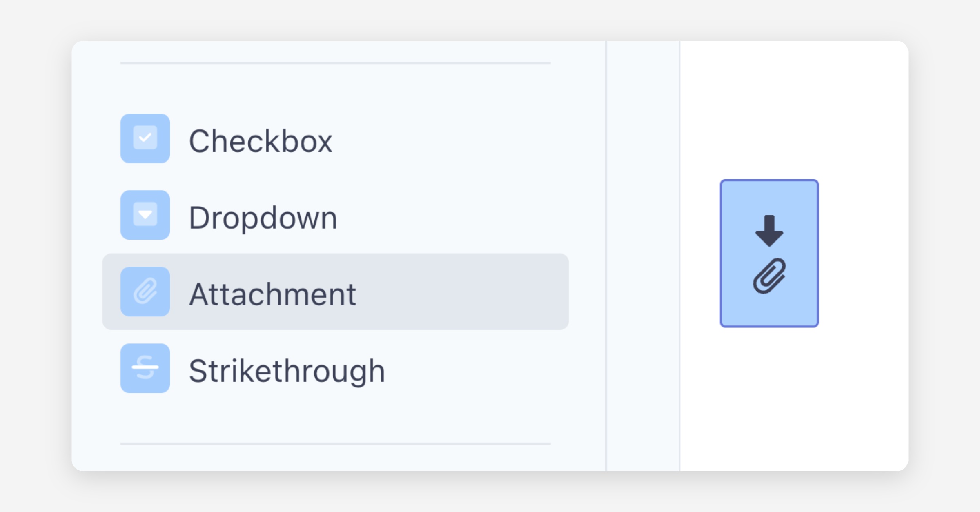Click the white area above the blue cell
The height and width of the screenshot is (512, 980).
792,110
